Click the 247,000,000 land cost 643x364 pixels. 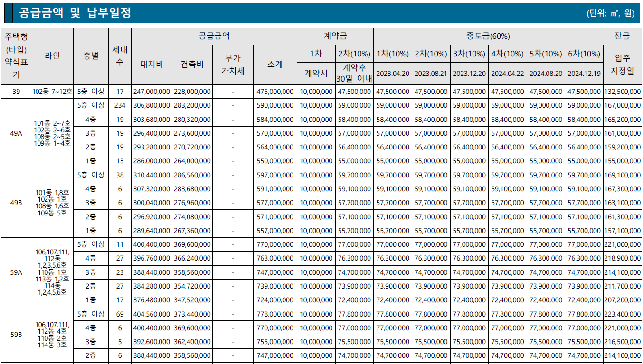point(151,92)
